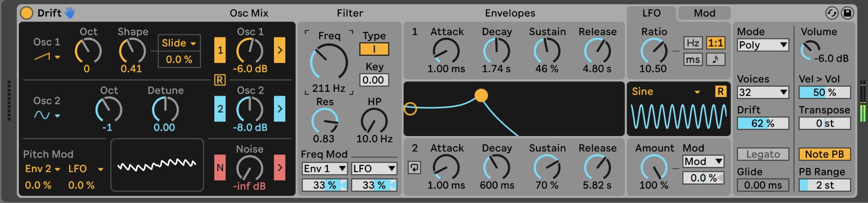Set LFO rate mode to 1:1 ratio
868x203 pixels.
pyautogui.click(x=715, y=43)
